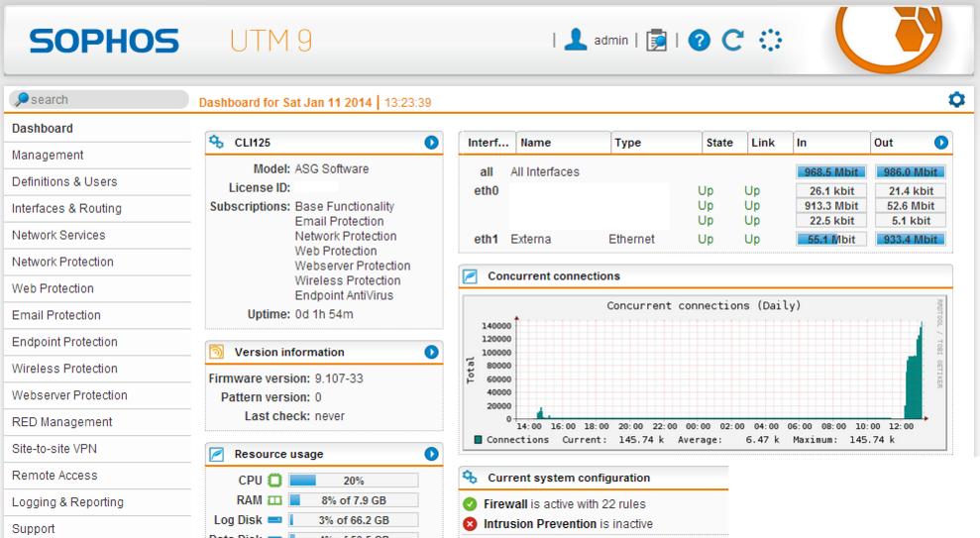Open the online help question mark icon
Screen dimensions: 980x538
[x=699, y=41]
